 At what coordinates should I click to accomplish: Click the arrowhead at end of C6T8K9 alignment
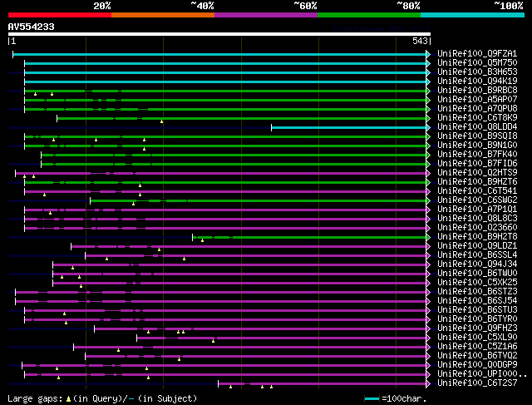pyautogui.click(x=428, y=118)
